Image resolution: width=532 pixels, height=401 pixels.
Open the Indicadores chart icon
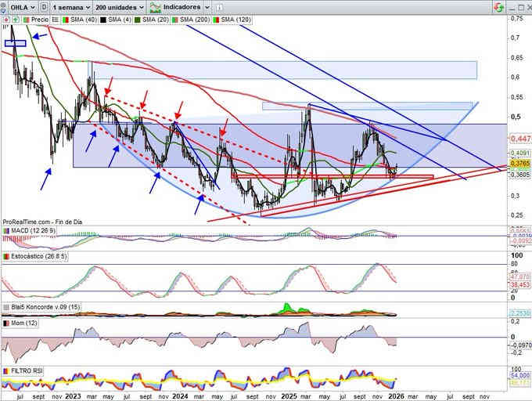pos(156,6)
